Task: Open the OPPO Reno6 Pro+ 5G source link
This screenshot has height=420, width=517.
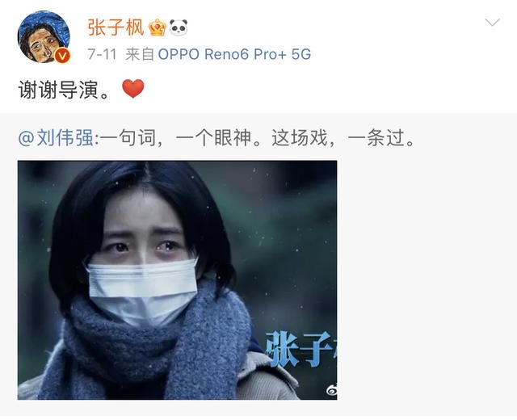Action: click(234, 54)
